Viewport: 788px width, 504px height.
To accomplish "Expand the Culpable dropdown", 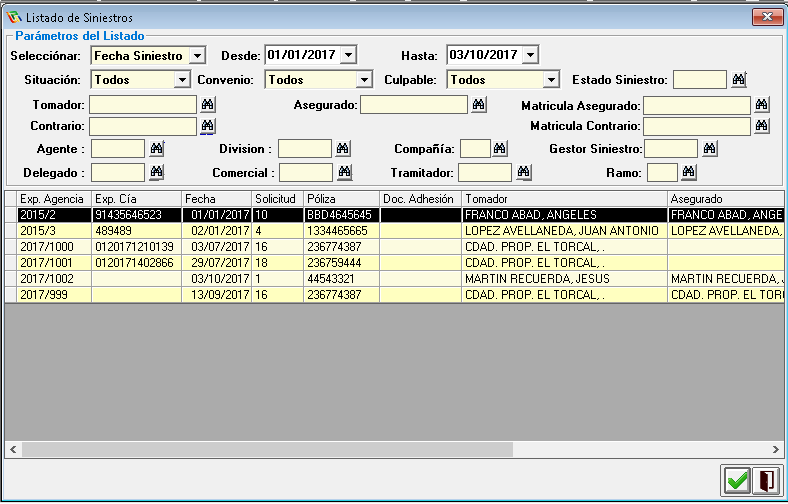I will coord(551,79).
